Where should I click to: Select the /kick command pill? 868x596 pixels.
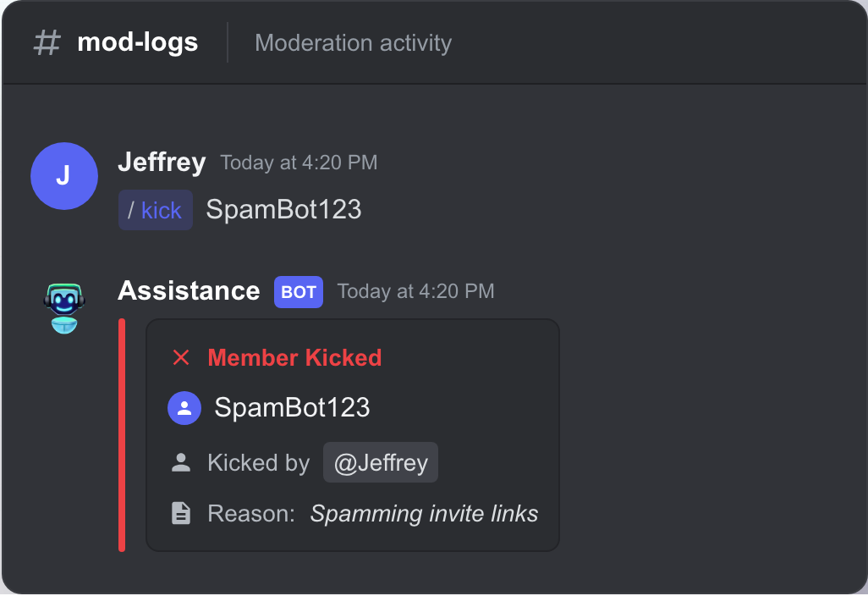click(155, 209)
